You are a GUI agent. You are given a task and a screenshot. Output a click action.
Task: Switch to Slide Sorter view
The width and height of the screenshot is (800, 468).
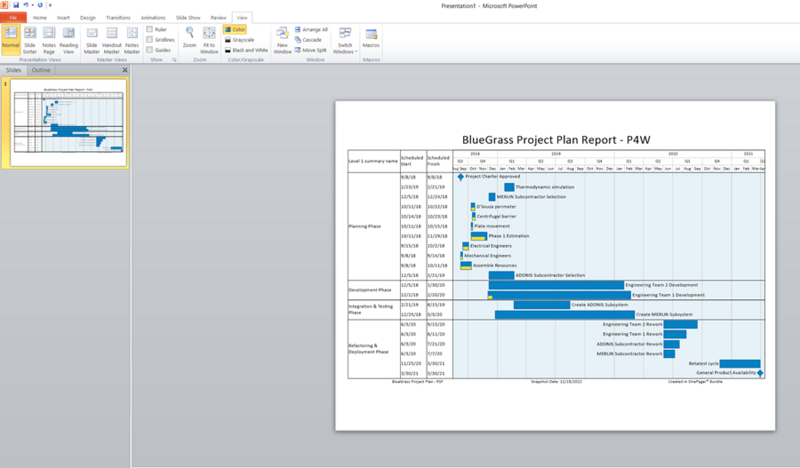click(x=30, y=40)
